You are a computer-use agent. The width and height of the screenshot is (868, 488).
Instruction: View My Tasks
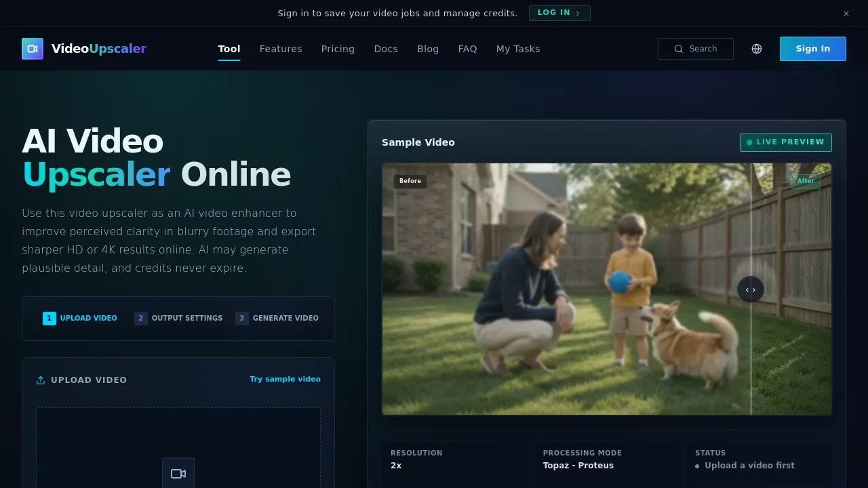pyautogui.click(x=518, y=49)
